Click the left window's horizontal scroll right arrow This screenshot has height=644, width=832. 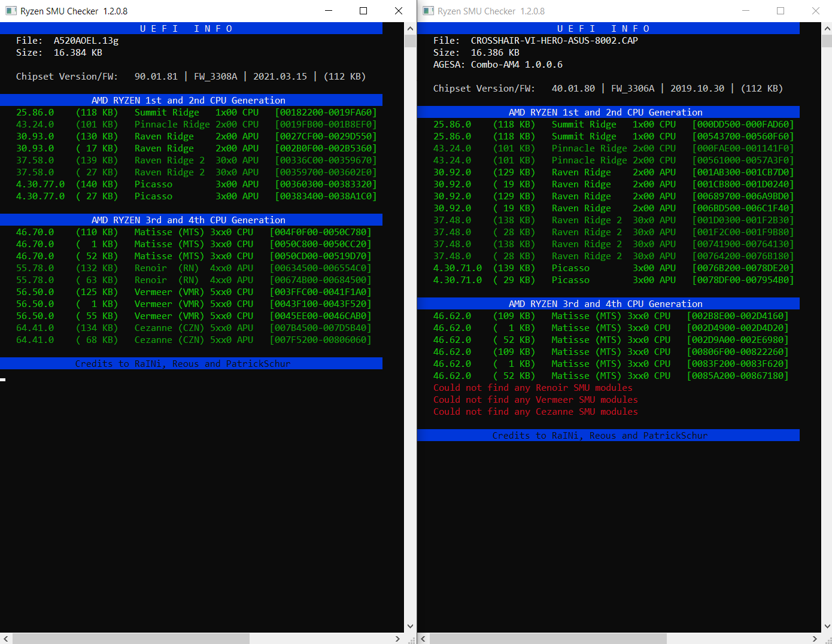[398, 639]
